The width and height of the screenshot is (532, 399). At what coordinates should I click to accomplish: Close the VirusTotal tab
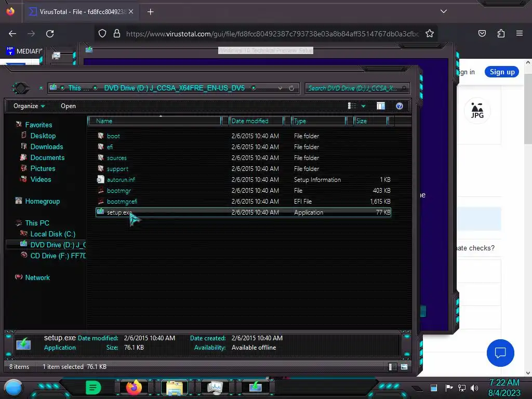(131, 12)
